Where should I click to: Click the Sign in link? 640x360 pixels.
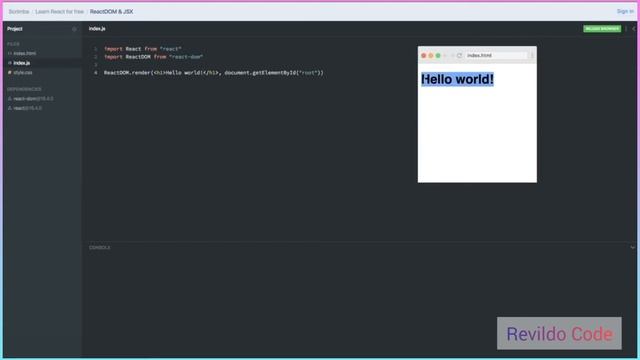[x=625, y=11]
